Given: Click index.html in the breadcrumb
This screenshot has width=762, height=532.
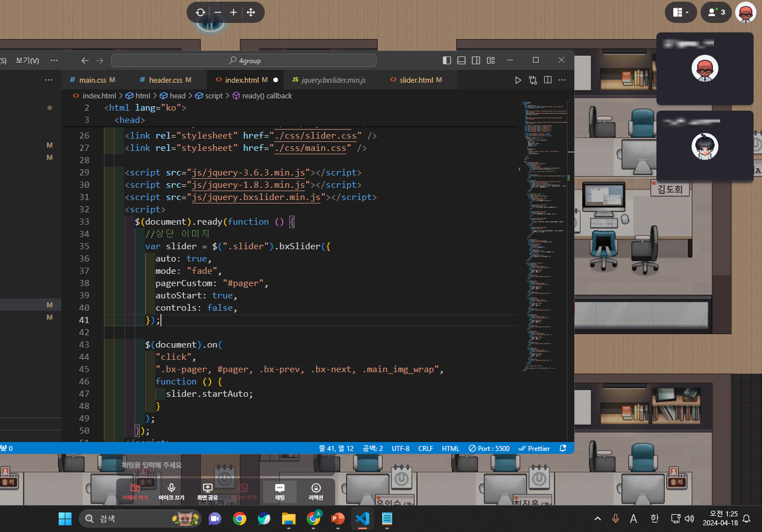Looking at the screenshot, I should (x=99, y=96).
